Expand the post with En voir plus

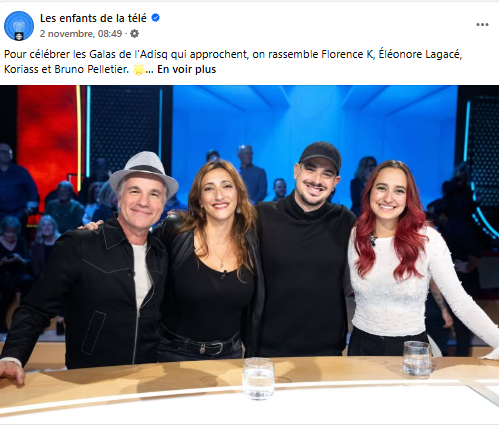pyautogui.click(x=187, y=69)
